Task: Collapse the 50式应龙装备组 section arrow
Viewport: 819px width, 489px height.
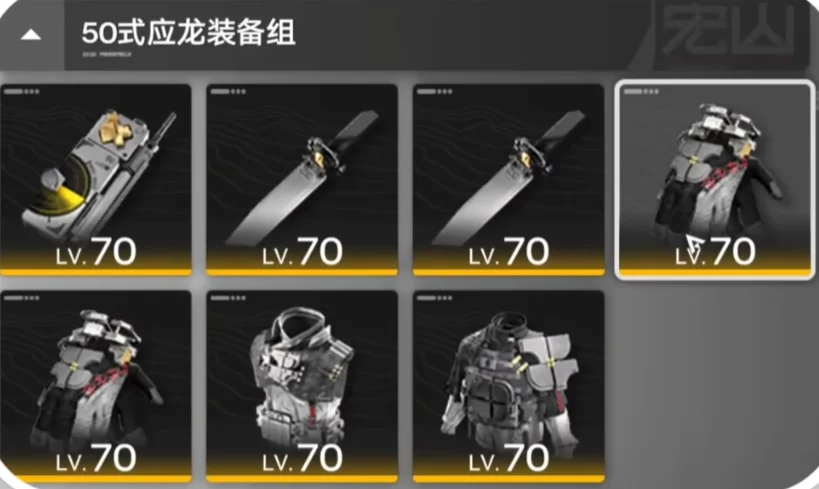Action: click(31, 35)
